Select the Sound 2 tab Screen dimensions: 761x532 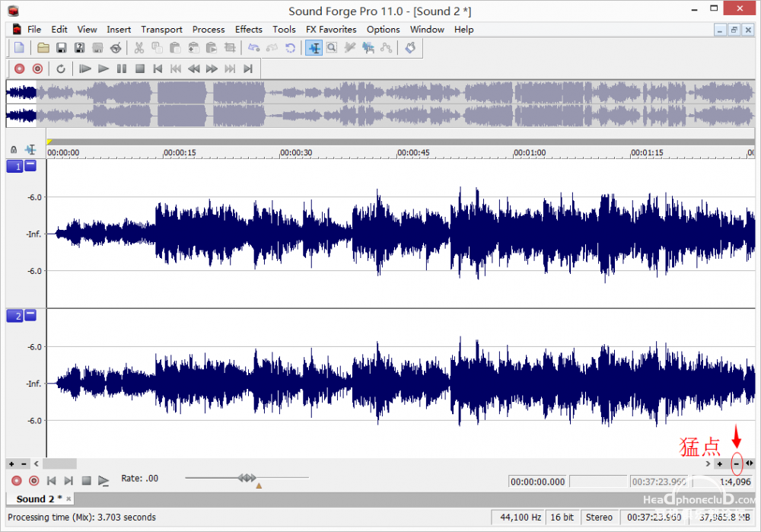pos(39,499)
